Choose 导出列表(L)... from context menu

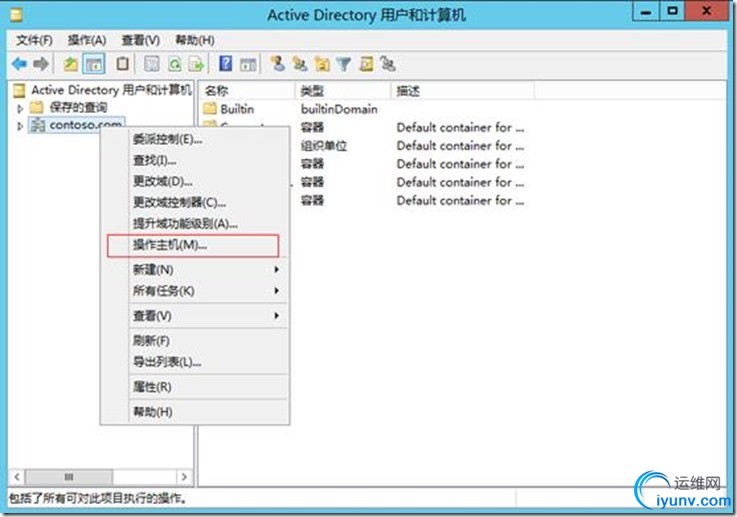(195, 362)
